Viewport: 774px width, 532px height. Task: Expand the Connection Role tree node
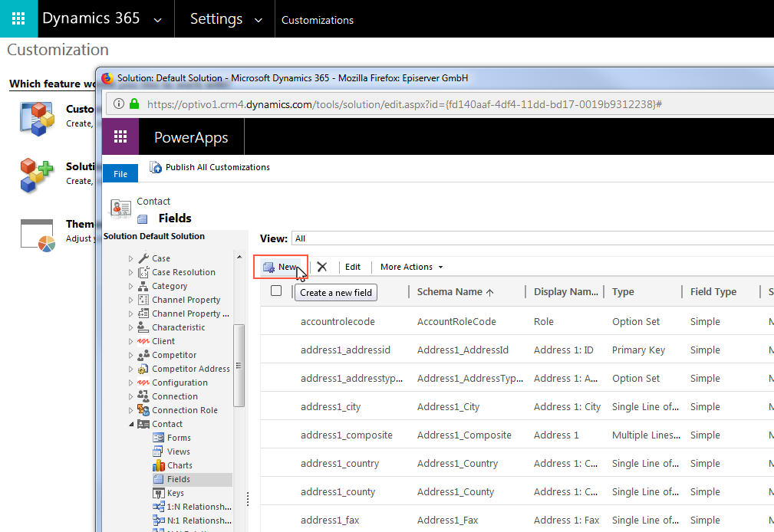pyautogui.click(x=131, y=410)
